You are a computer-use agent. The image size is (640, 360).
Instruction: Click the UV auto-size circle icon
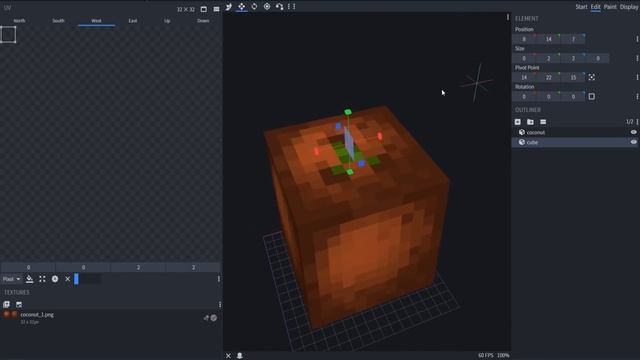pos(55,279)
